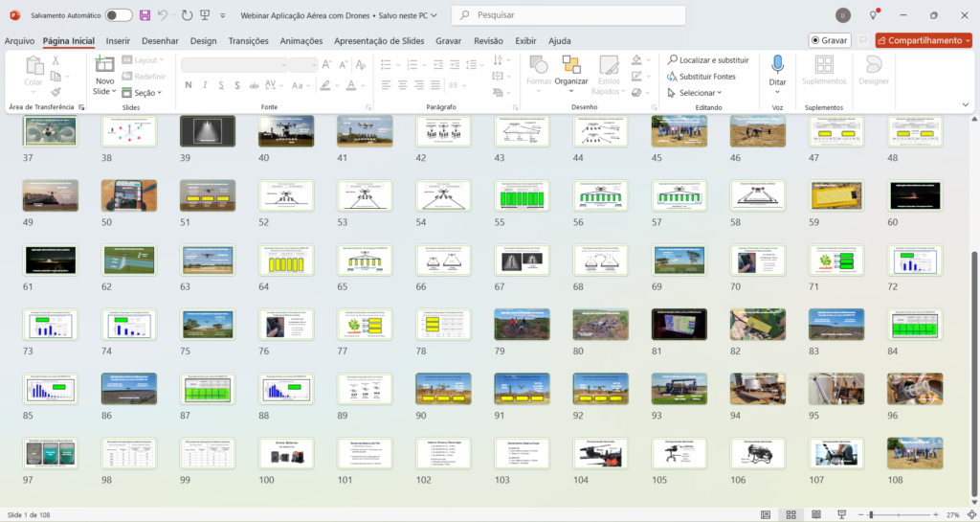The image size is (980, 522).
Task: Click Localizar e substituir search tool
Action: pyautogui.click(x=708, y=59)
